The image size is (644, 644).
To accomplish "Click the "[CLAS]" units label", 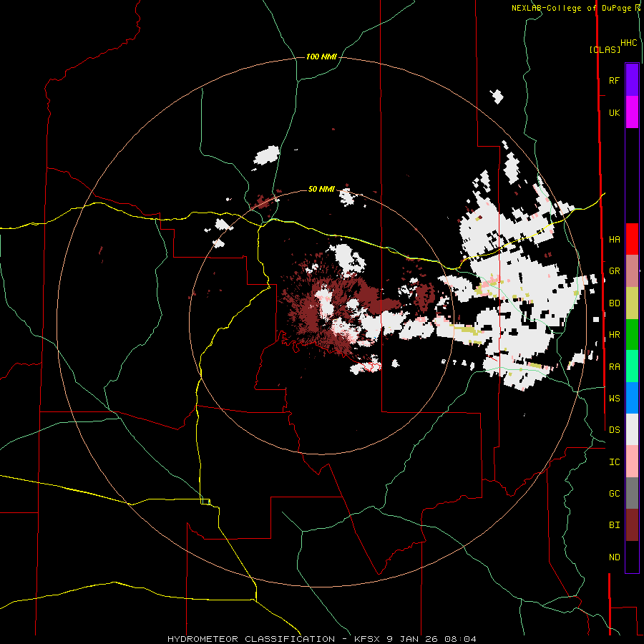I will point(605,49).
